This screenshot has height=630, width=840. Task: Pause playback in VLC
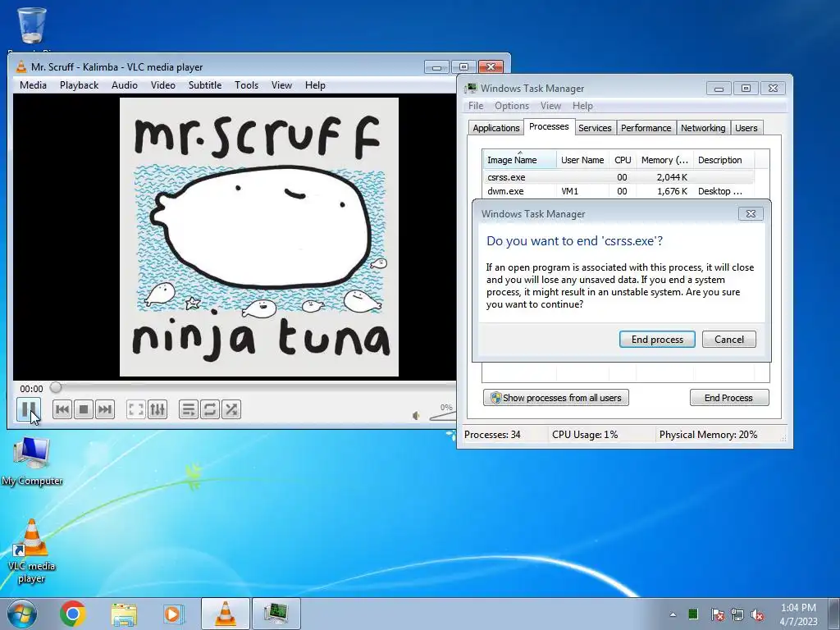(x=29, y=409)
